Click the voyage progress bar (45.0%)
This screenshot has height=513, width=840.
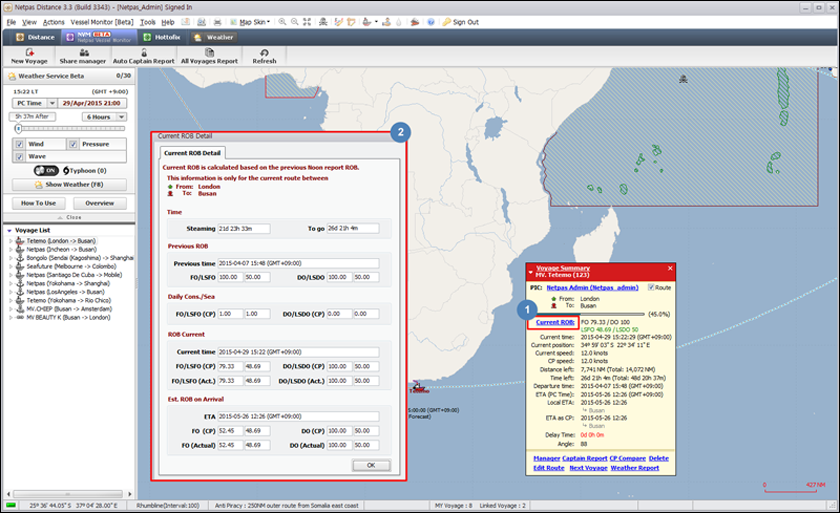(x=590, y=314)
